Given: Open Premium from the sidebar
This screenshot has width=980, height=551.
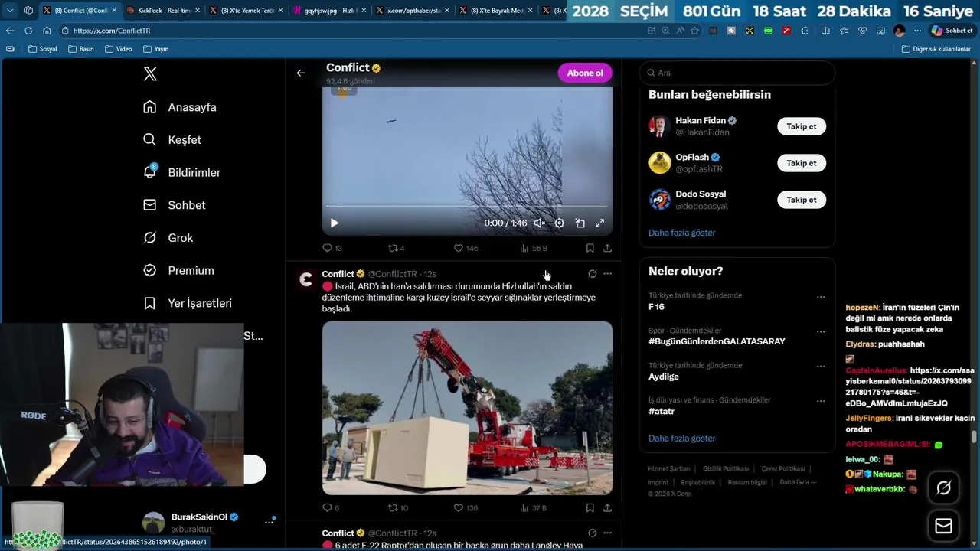Looking at the screenshot, I should [x=178, y=270].
